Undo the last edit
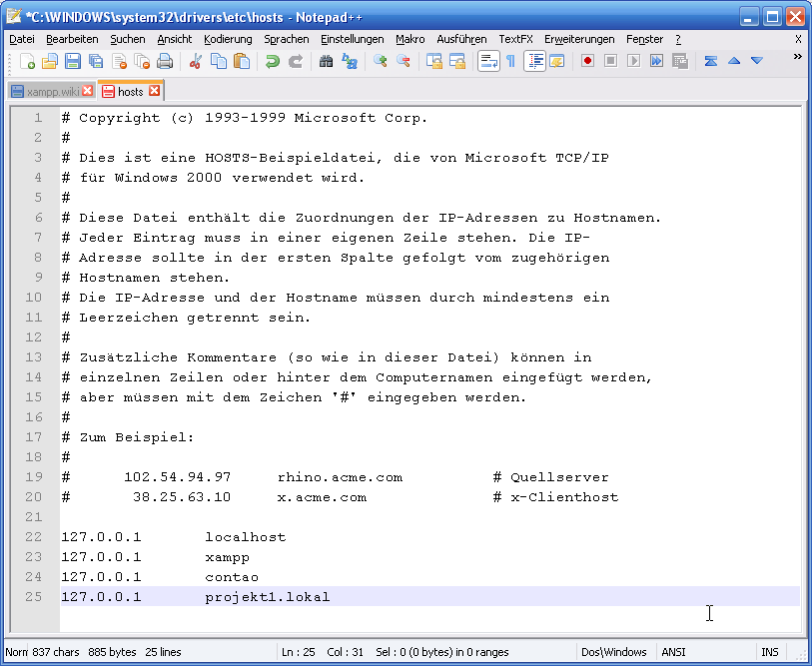This screenshot has height=666, width=812. [273, 60]
